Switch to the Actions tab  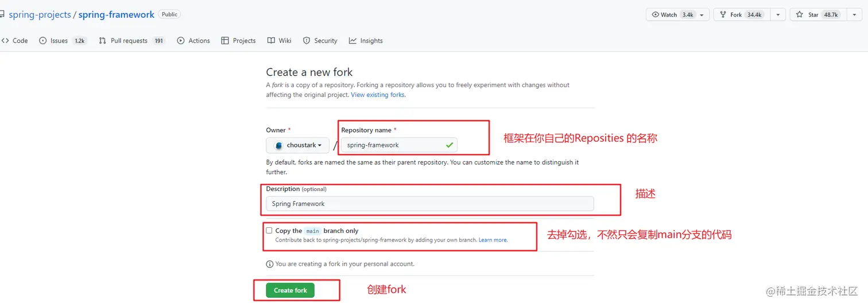[193, 41]
